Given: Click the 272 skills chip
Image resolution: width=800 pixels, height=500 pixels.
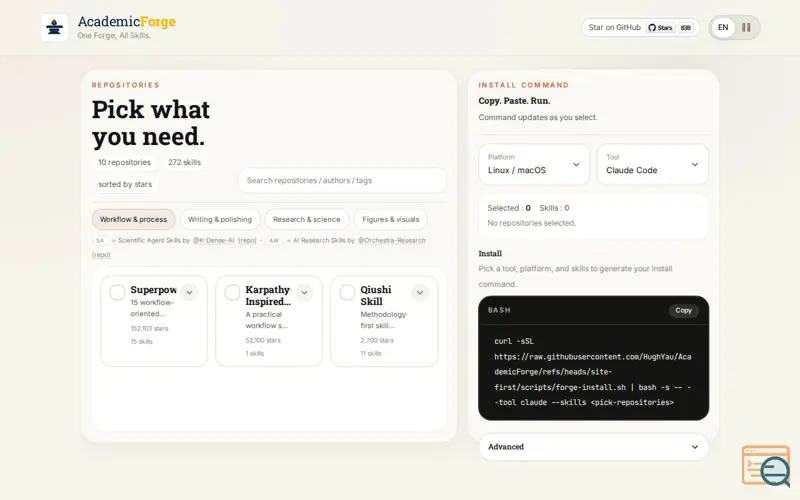Looking at the screenshot, I should 184,162.
